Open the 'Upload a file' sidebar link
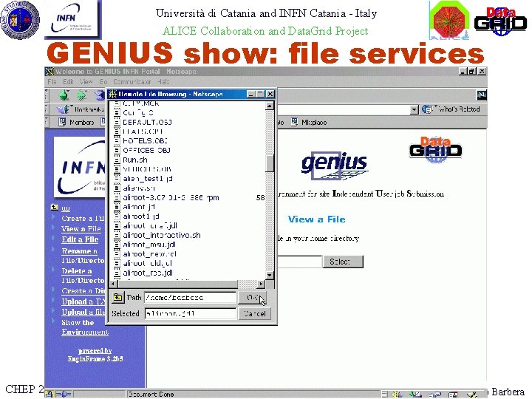 point(83,312)
